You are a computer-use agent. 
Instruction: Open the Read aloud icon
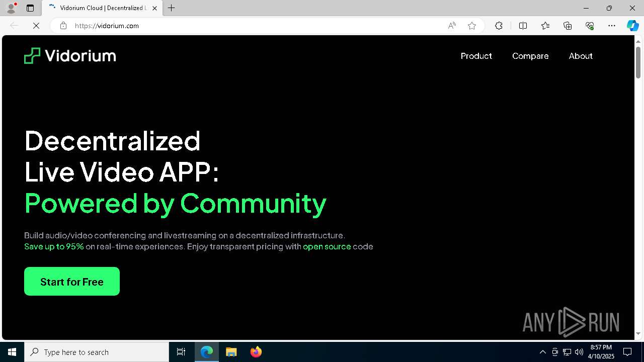point(452,26)
